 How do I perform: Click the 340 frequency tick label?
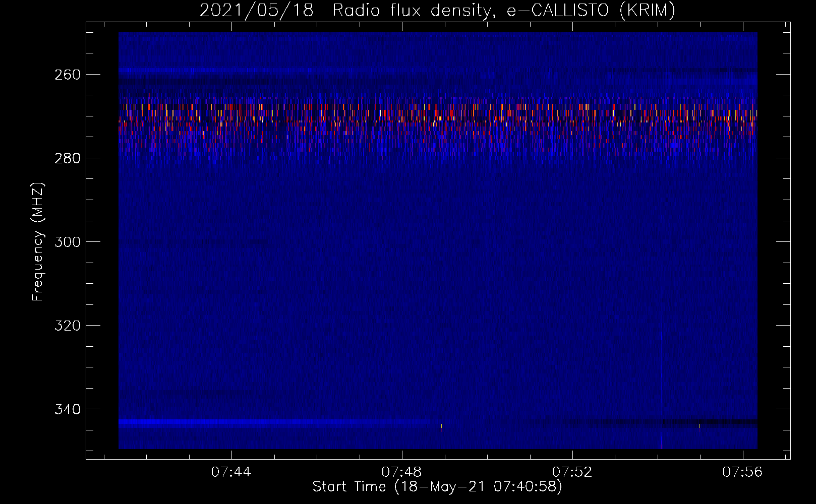pos(67,409)
